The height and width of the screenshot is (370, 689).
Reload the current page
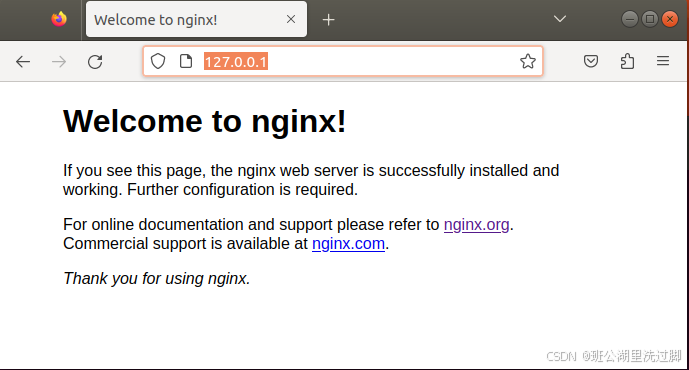pos(95,62)
